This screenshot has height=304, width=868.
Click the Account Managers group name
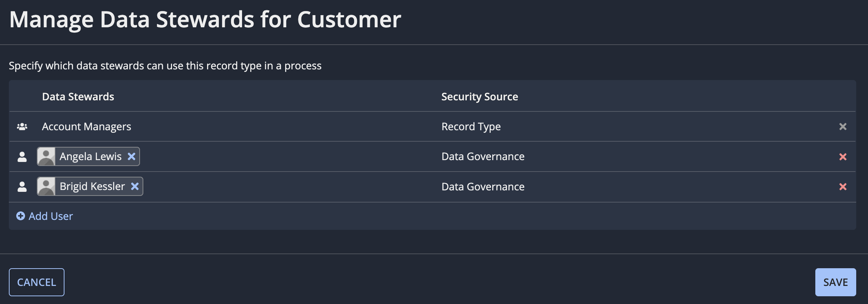[x=87, y=127]
